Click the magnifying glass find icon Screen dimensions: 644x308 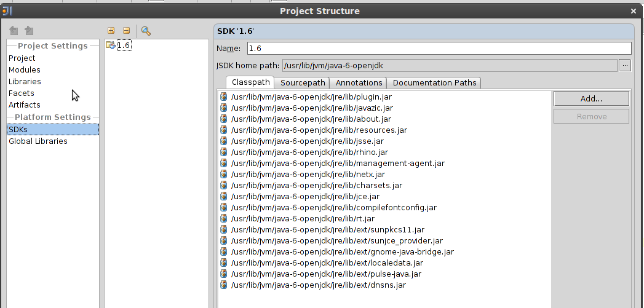pyautogui.click(x=146, y=31)
